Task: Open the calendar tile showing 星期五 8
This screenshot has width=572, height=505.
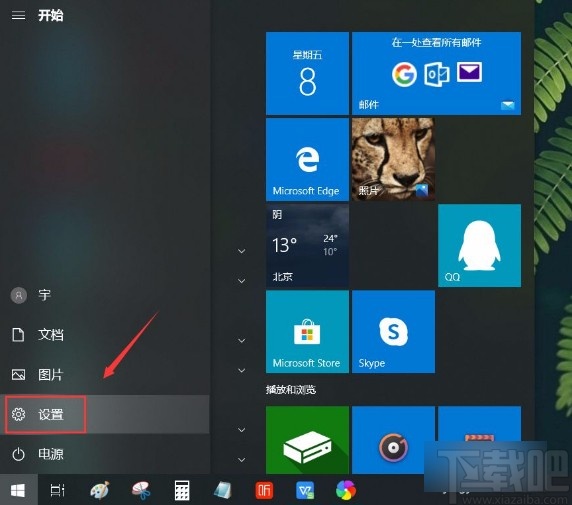Action: tap(307, 73)
